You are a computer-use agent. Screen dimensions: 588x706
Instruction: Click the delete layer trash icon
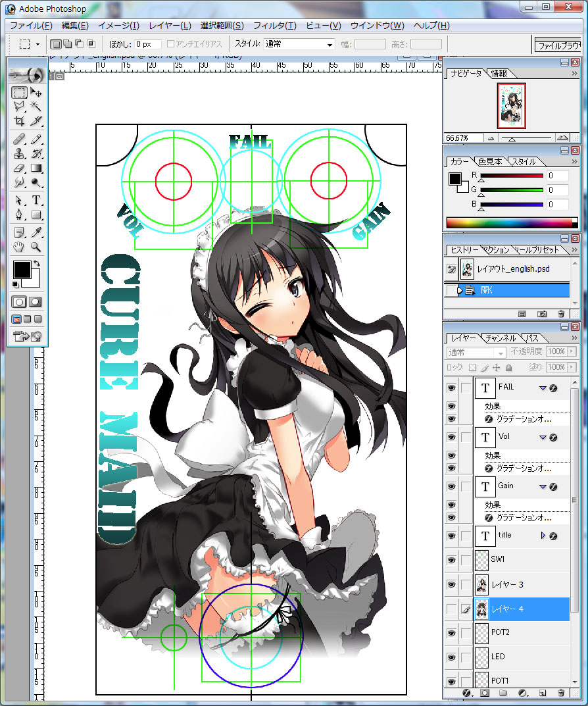[561, 693]
